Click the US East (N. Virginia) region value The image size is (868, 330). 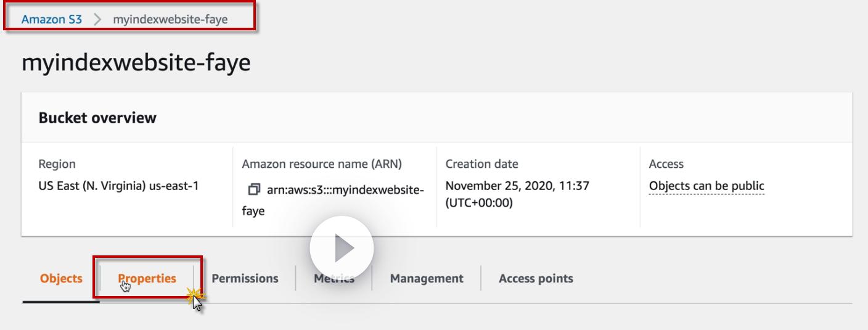118,186
